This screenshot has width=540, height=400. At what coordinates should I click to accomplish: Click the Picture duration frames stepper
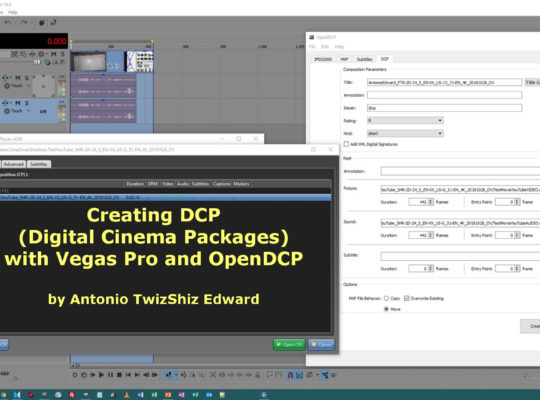430,202
